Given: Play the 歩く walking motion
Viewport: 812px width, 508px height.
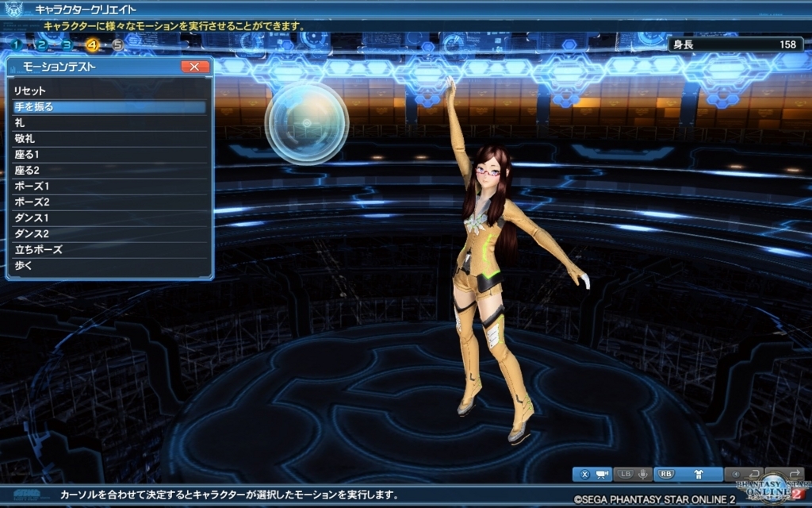Looking at the screenshot, I should pyautogui.click(x=109, y=265).
